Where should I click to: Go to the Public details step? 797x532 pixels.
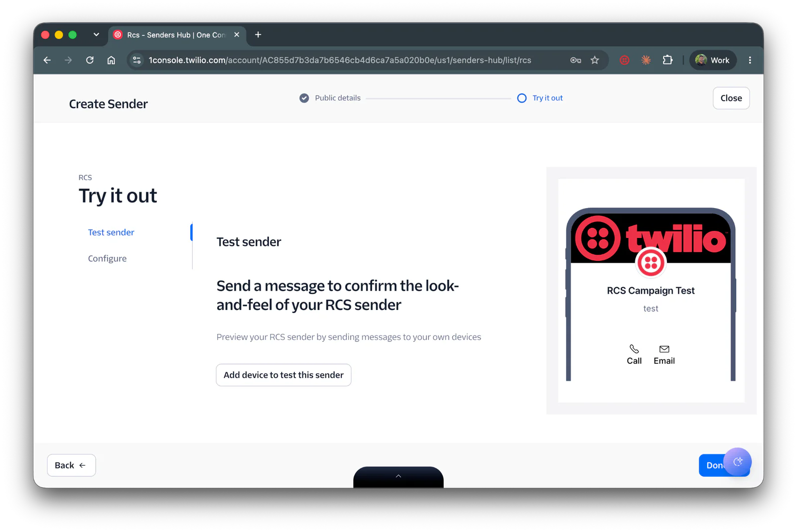(338, 98)
